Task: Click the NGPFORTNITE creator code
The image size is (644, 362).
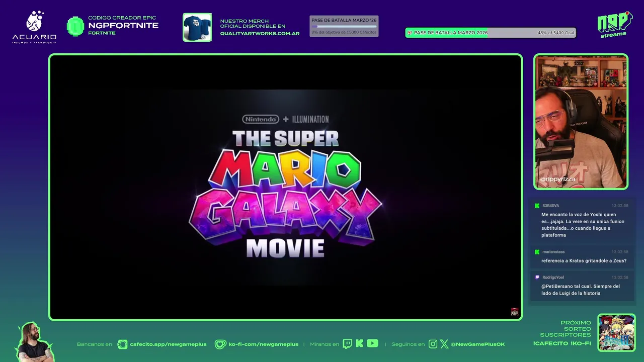Action: 123,26
